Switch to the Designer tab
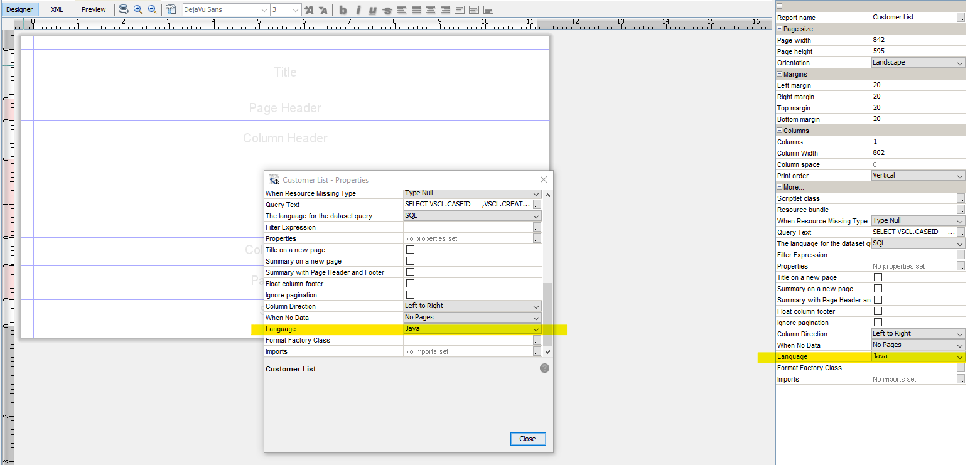 pos(19,9)
